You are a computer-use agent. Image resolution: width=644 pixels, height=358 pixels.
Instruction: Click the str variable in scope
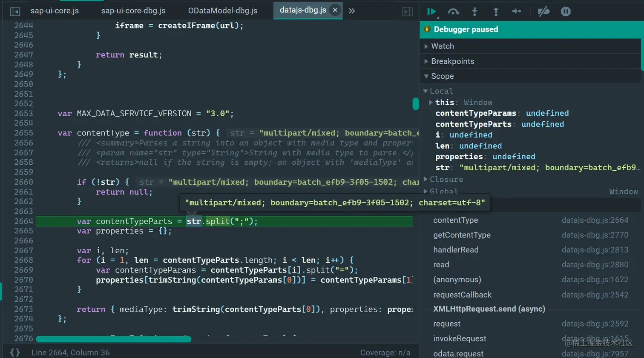[538, 168]
